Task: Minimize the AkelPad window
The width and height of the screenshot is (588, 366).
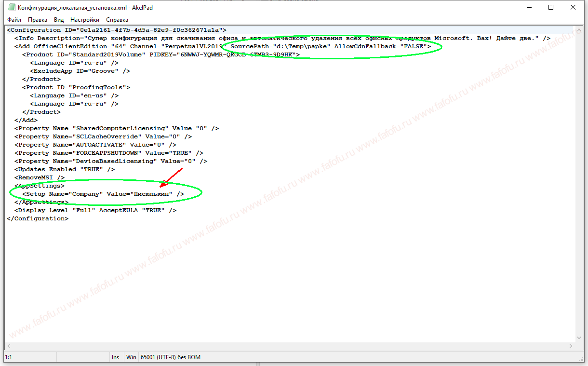Action: pos(529,7)
